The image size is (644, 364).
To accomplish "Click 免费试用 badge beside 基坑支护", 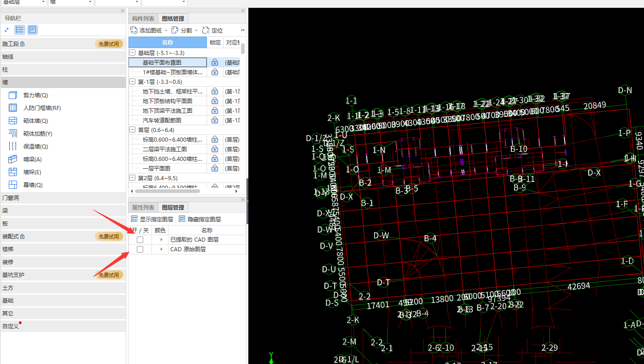I will [109, 275].
